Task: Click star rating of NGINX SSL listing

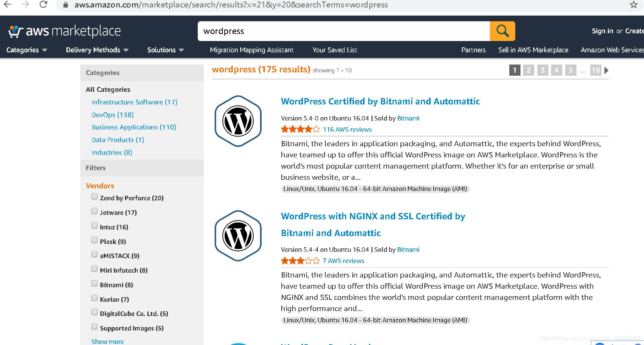Action: click(x=300, y=261)
